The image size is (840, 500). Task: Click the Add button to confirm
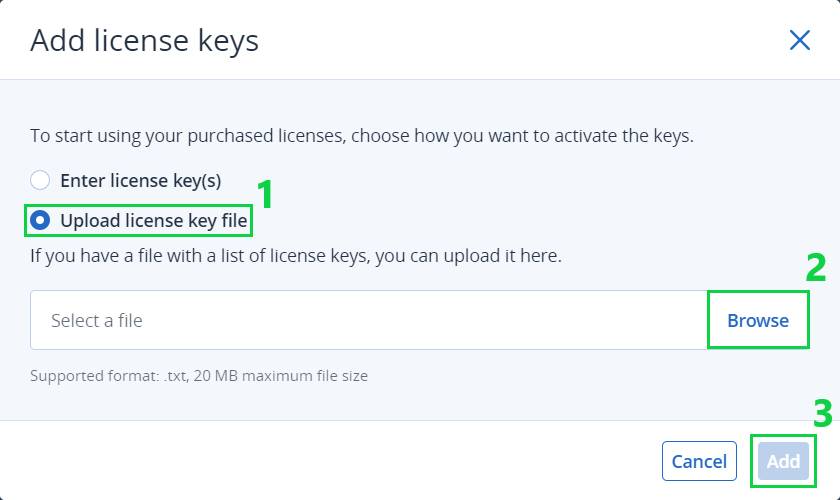(x=783, y=461)
